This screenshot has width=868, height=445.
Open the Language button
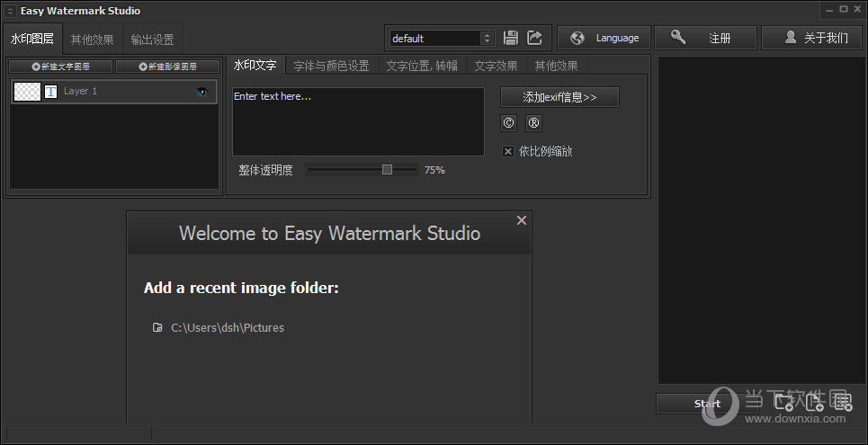(604, 38)
